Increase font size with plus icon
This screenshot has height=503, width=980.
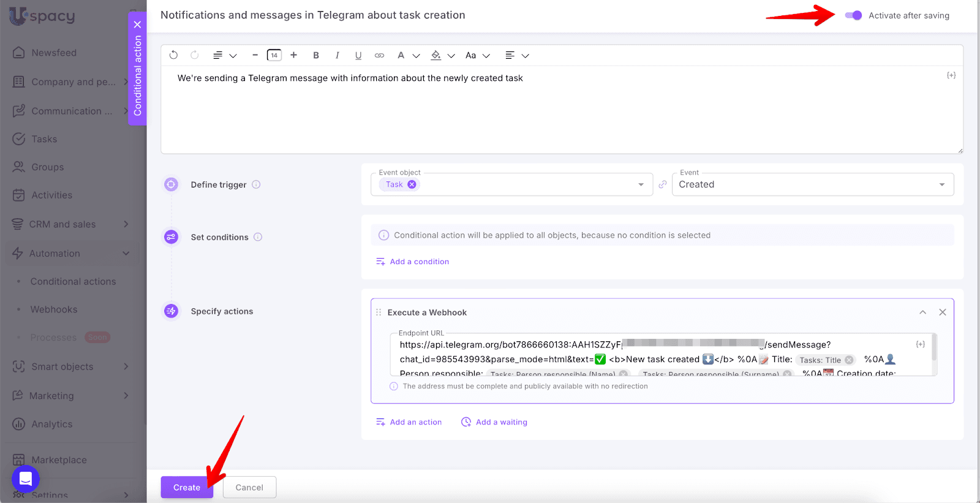294,55
